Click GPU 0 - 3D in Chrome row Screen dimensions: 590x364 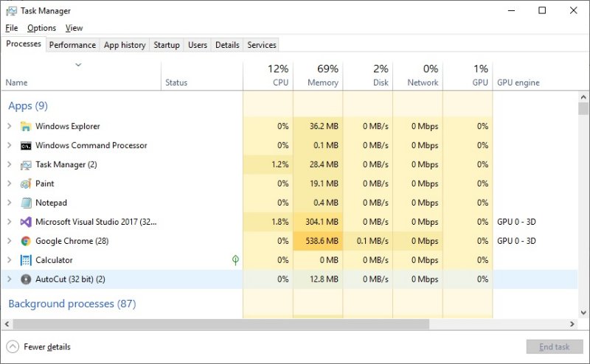click(516, 241)
